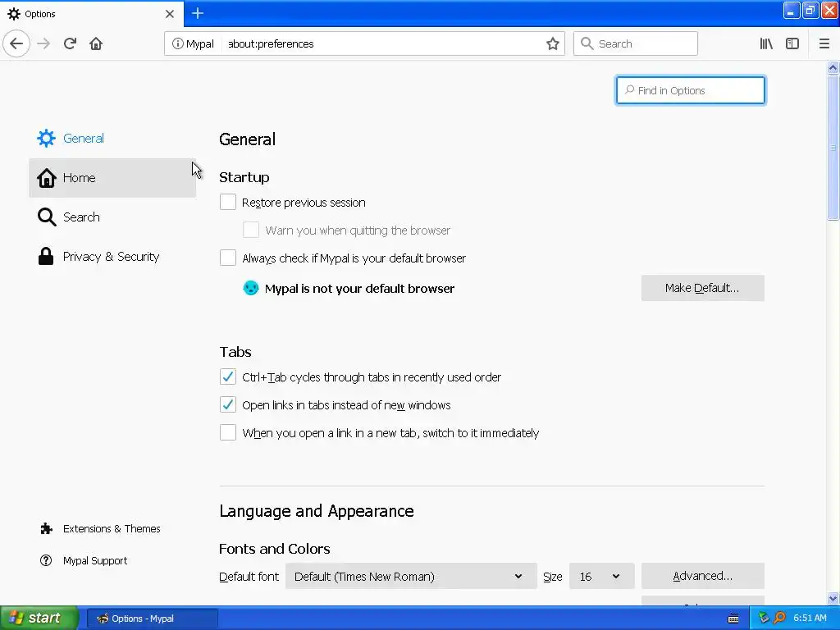Screen dimensions: 840x630
Task: Check Always check if Mypal is default browser
Action: point(228,258)
